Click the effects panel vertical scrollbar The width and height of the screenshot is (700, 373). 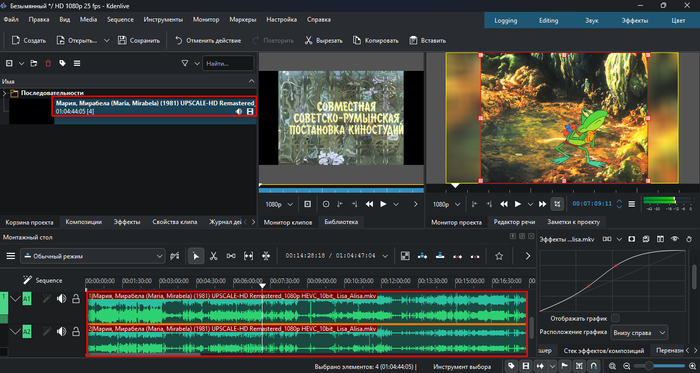(694, 277)
